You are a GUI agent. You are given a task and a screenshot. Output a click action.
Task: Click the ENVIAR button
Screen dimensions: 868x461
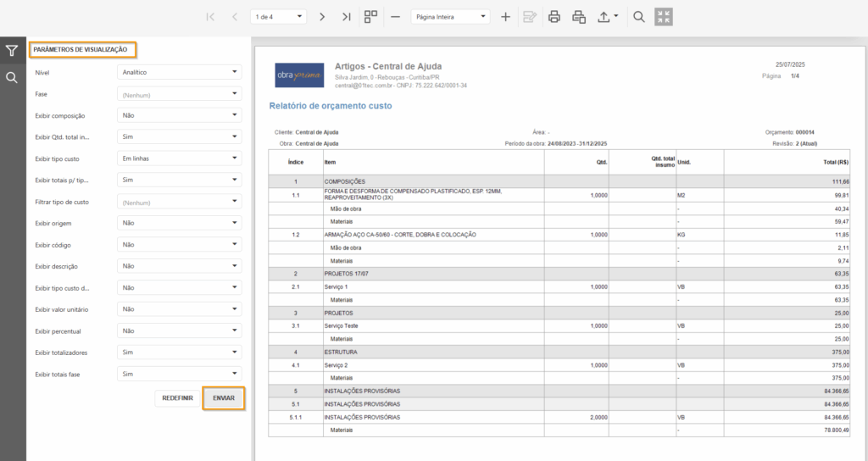[224, 398]
